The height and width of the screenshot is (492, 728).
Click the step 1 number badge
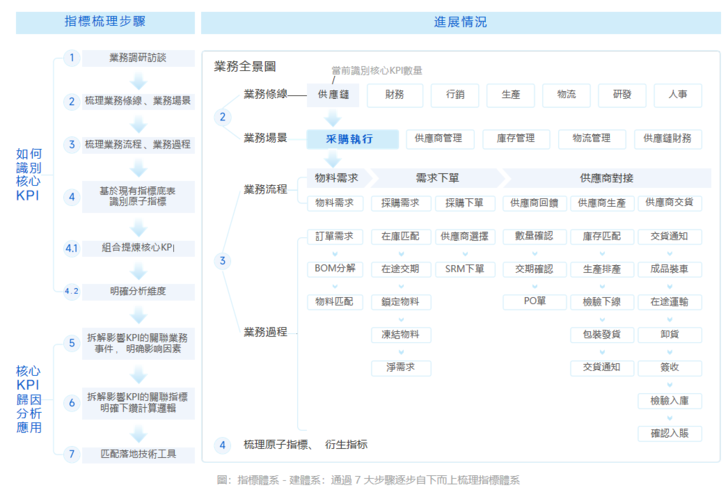[71, 58]
